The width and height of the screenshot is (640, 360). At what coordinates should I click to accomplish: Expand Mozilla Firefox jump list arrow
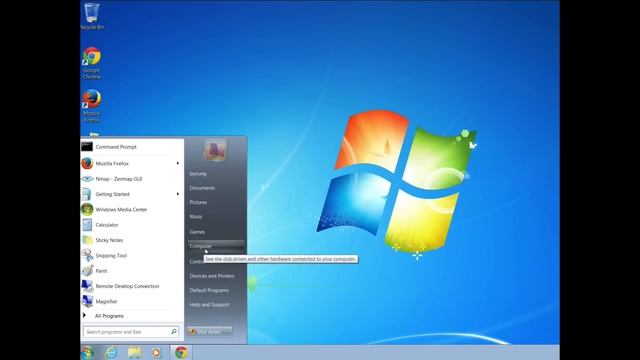click(x=178, y=163)
